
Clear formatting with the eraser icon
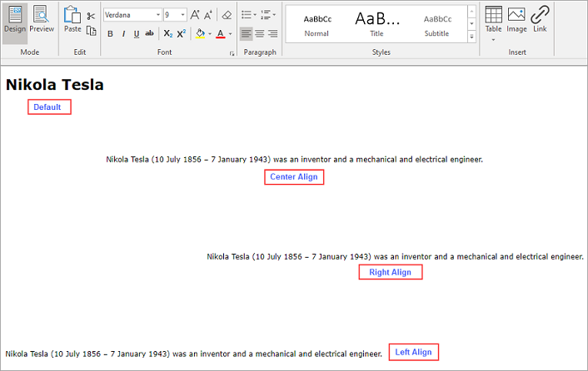(x=227, y=15)
